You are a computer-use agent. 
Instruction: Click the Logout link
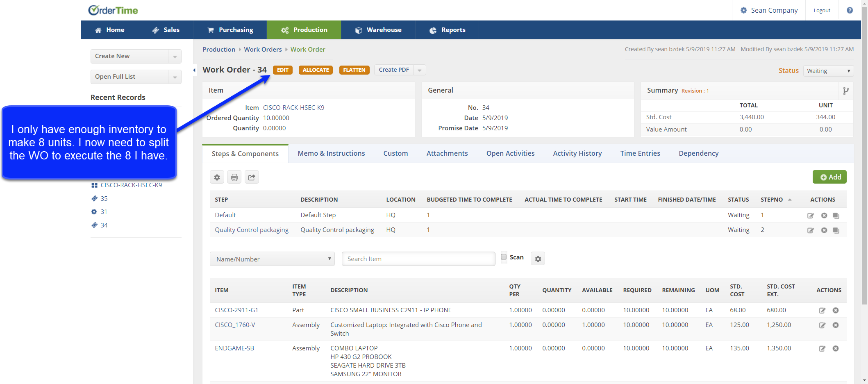(822, 11)
